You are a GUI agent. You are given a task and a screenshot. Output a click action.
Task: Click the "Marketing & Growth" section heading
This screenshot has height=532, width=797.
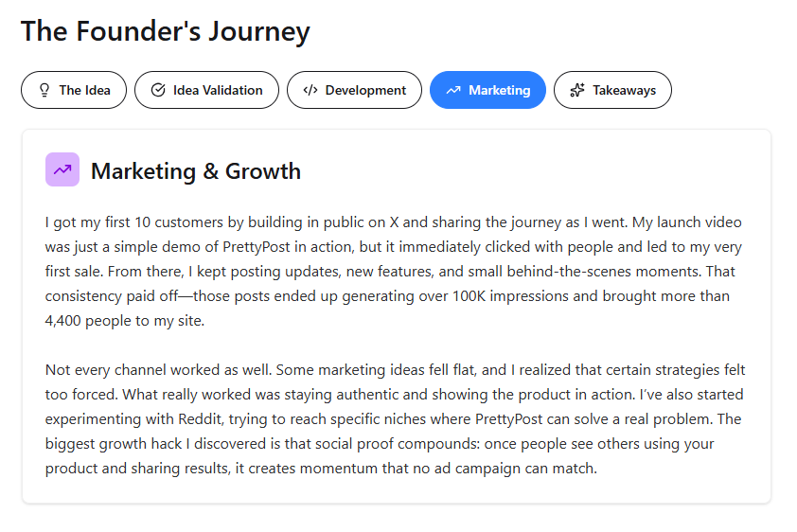click(x=196, y=171)
